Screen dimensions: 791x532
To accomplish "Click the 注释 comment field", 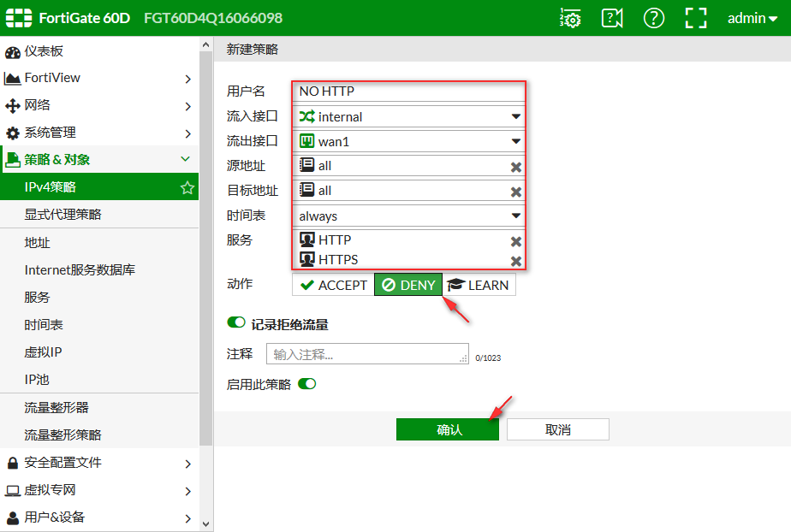I will pyautogui.click(x=367, y=353).
